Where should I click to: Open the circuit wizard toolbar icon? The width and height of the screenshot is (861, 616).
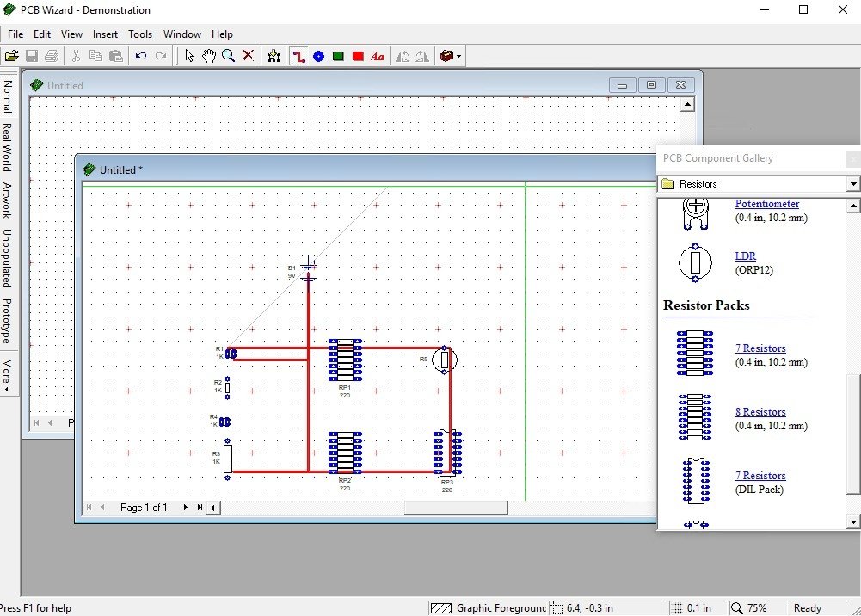tap(274, 56)
